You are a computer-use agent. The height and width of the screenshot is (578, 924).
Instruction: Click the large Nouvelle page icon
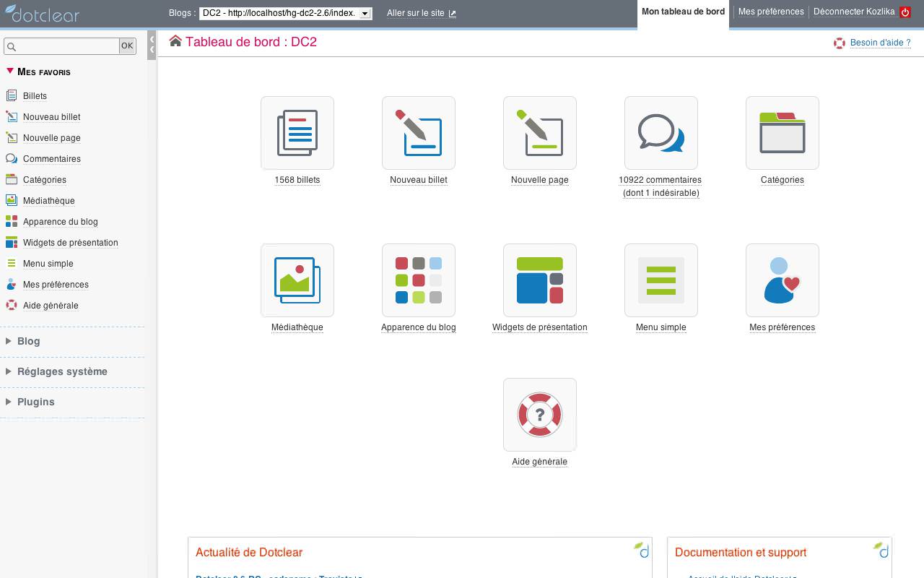tap(539, 133)
